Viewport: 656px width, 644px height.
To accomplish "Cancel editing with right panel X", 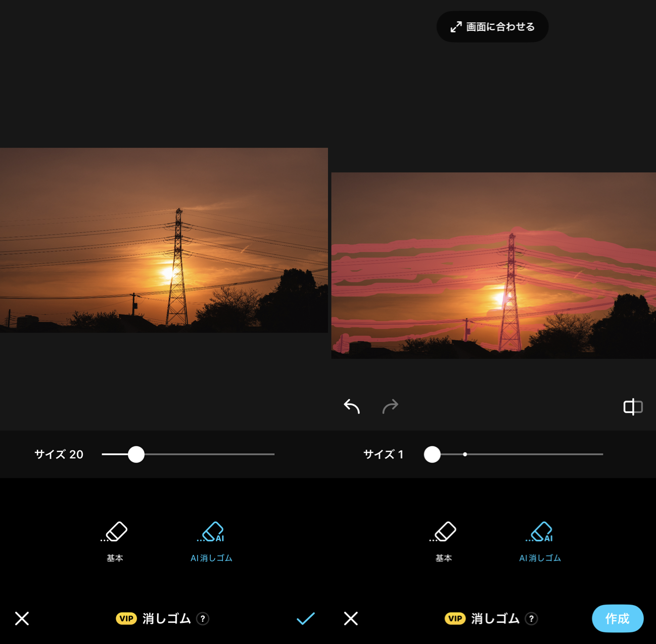I will 351,618.
